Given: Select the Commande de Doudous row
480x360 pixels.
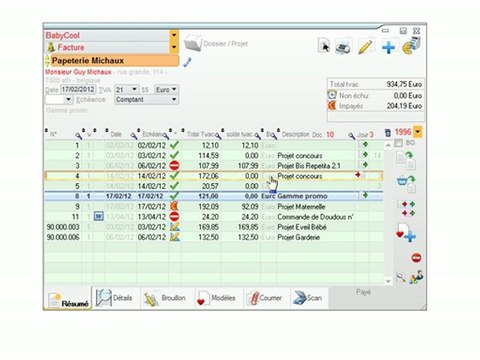Looking at the screenshot, I should tap(213, 217).
